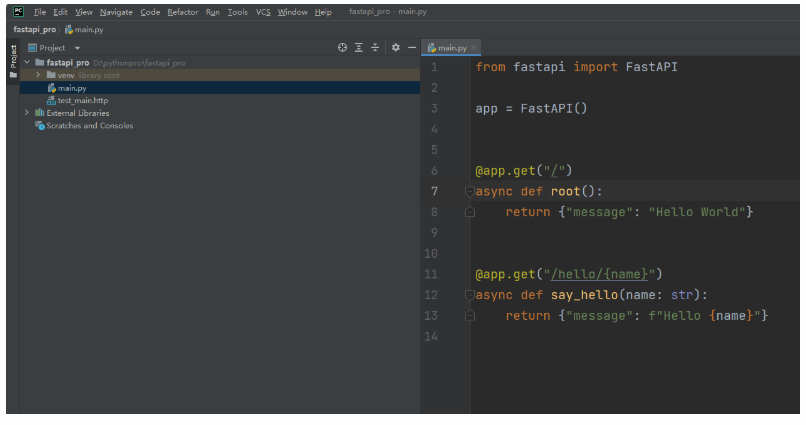Click the say_hello function name

coord(584,295)
